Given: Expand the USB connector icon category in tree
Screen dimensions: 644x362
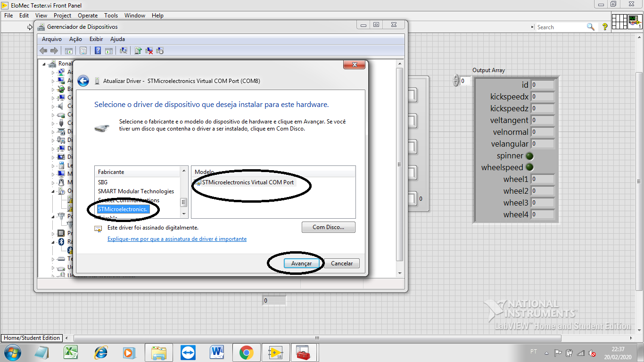Looking at the screenshot, I should click(53, 123).
